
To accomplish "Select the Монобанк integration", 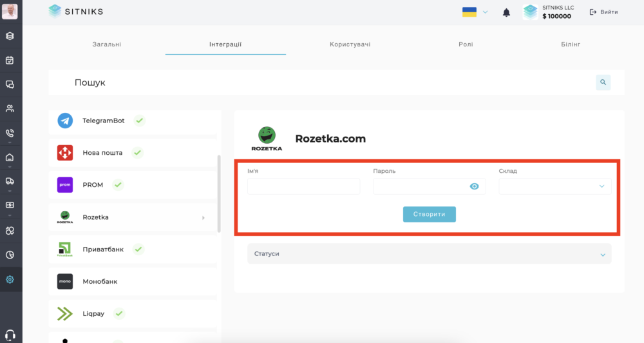I will point(132,281).
